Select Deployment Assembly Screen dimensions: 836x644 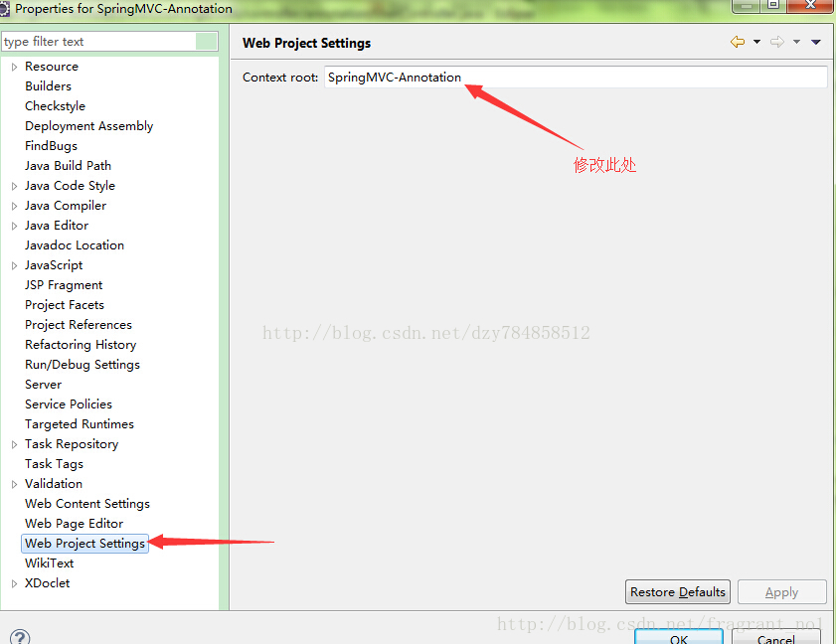click(x=89, y=126)
